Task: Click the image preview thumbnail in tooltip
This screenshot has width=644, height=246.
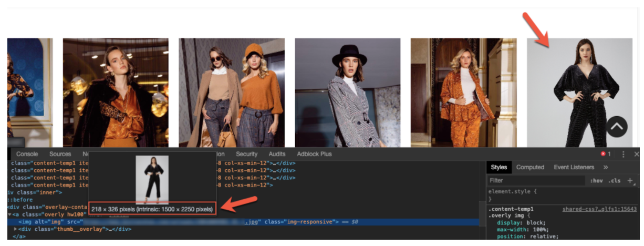Action: [152, 179]
